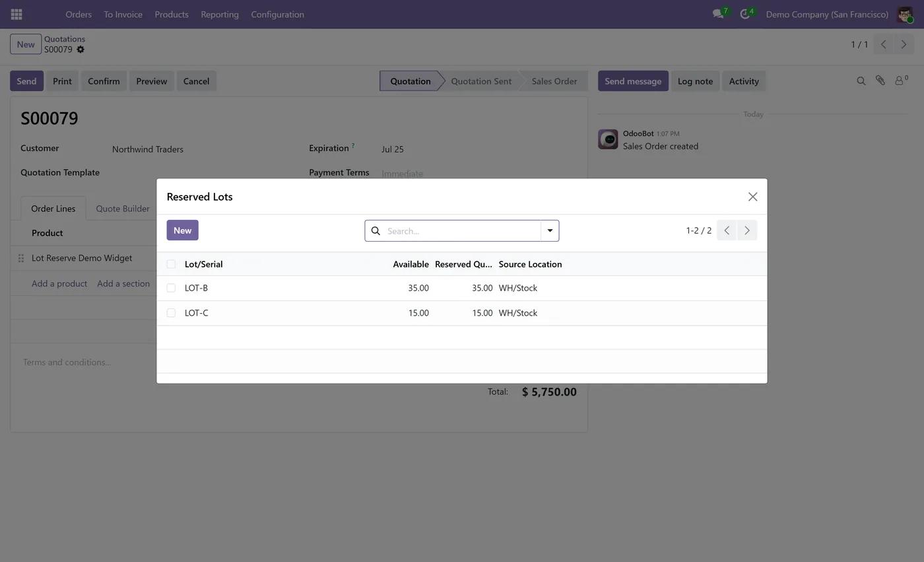Viewport: 924px width, 562px height.
Task: Open the LOT-B row
Action: tap(461, 288)
